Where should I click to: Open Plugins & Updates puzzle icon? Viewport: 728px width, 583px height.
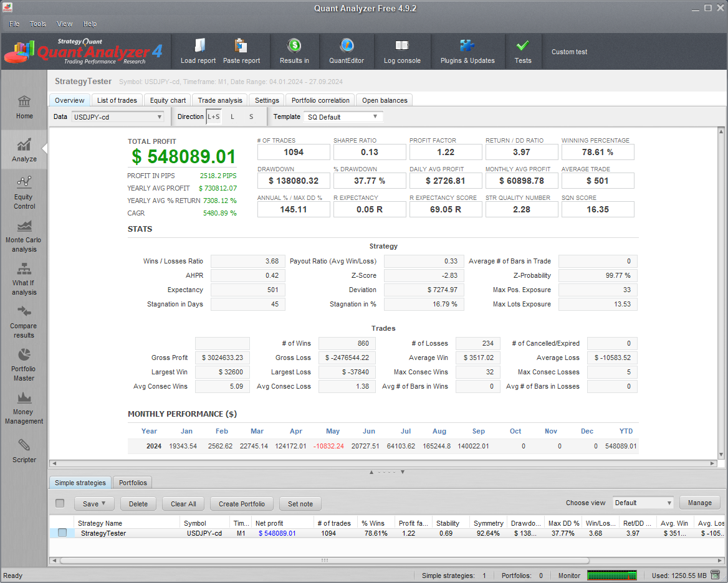pos(467,45)
